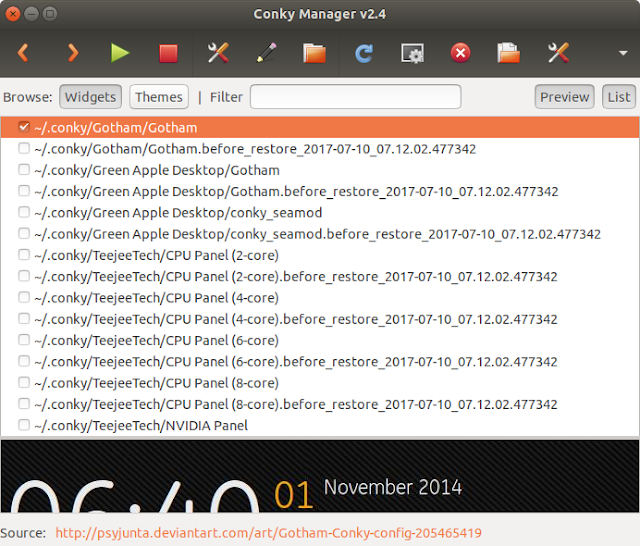Go to next widget with right arrow
Image resolution: width=640 pixels, height=546 pixels.
coord(73,53)
